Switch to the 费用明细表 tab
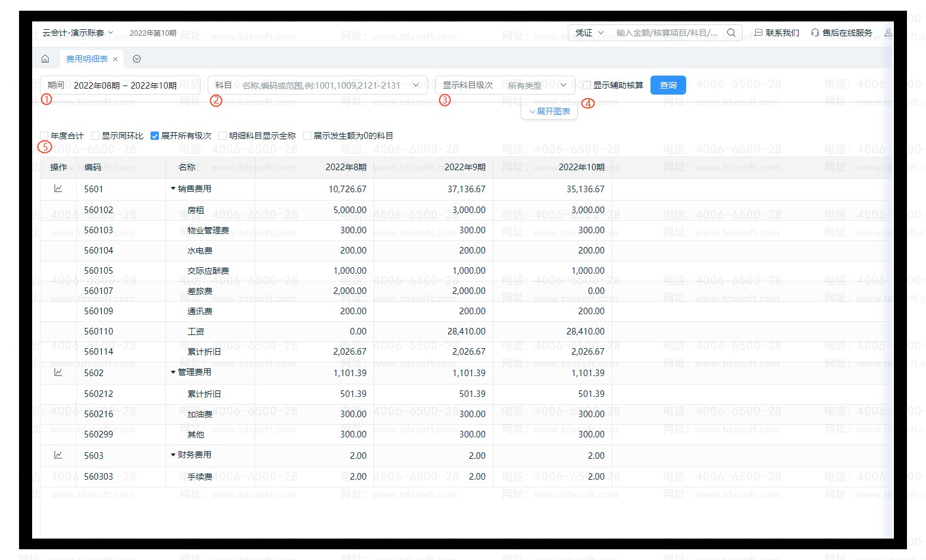Screen dimensions: 926x560 pyautogui.click(x=87, y=59)
